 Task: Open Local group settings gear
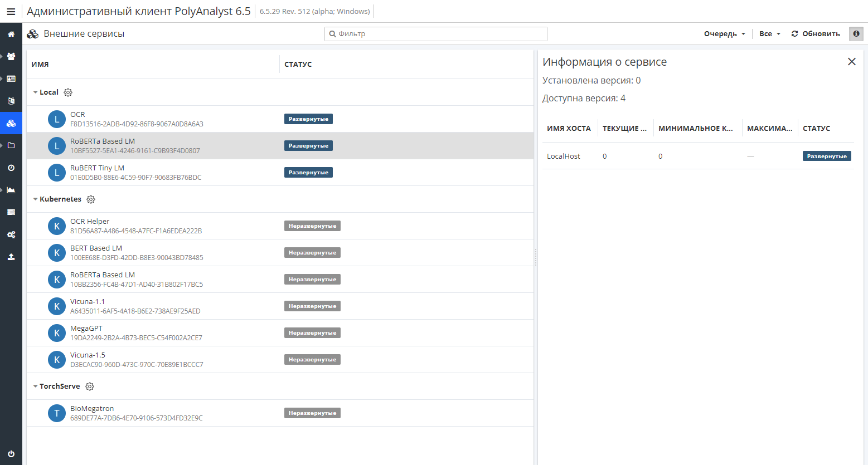coord(68,92)
